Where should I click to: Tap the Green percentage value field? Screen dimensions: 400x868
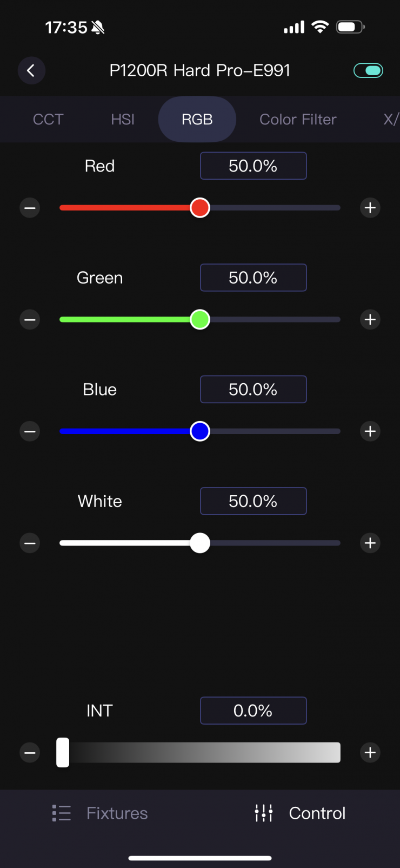[x=253, y=278]
